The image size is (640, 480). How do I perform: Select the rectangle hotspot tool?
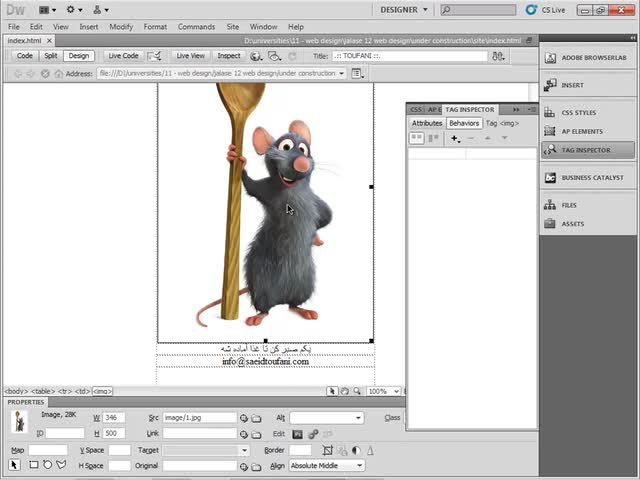(33, 465)
